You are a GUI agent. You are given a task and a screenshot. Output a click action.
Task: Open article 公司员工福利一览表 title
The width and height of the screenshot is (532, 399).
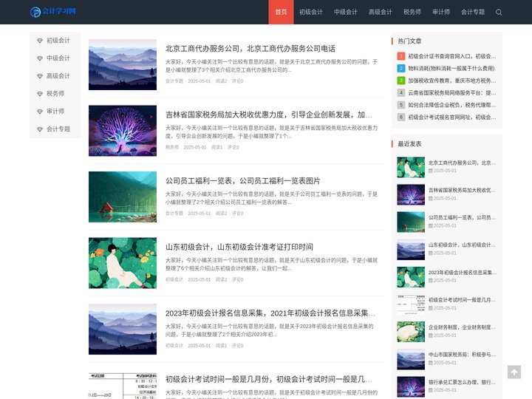pos(243,181)
